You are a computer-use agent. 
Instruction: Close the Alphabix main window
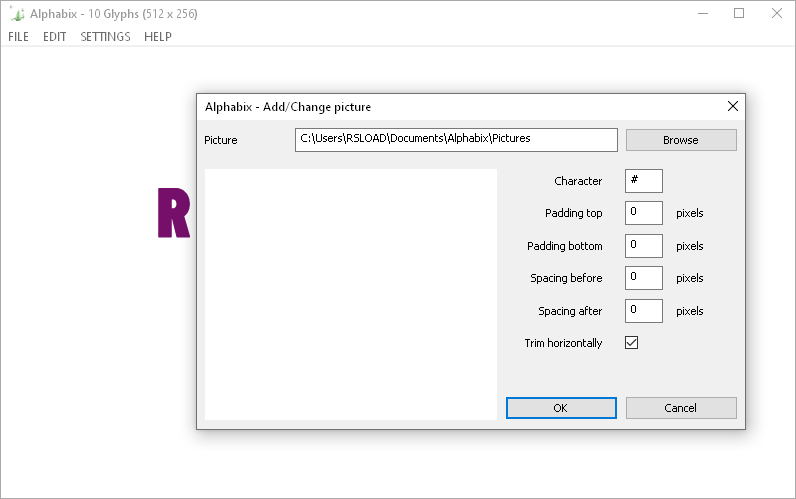click(777, 14)
